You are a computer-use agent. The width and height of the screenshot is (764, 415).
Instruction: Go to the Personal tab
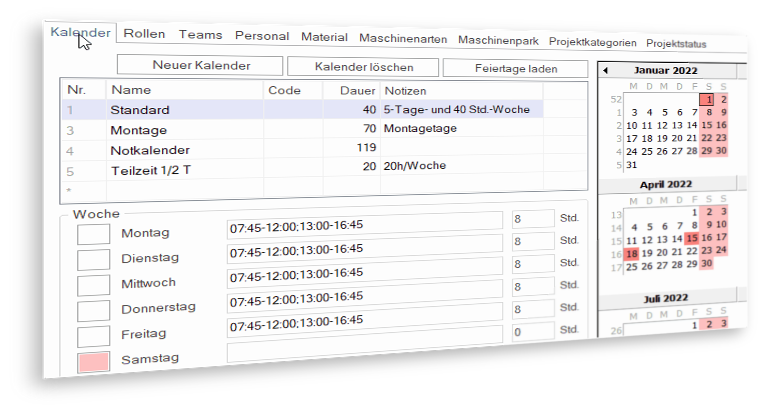tap(262, 36)
